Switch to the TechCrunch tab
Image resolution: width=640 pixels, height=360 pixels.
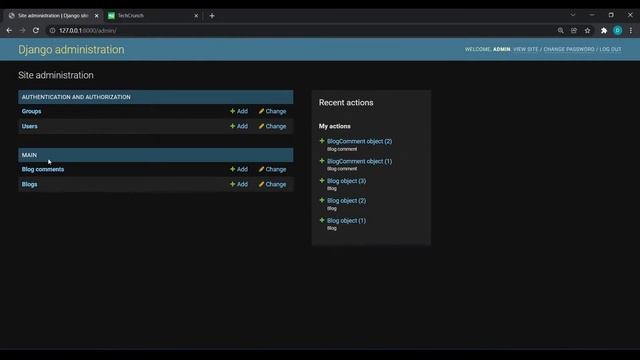point(153,16)
